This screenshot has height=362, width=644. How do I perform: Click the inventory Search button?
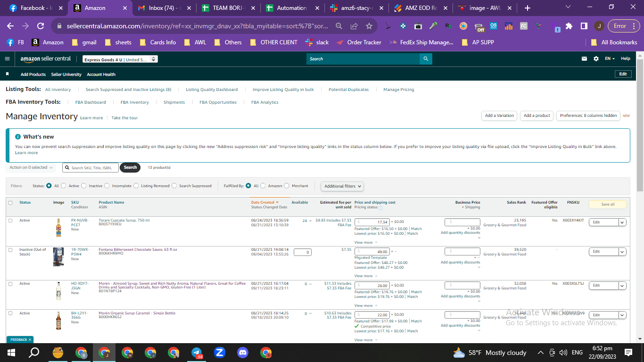130,167
